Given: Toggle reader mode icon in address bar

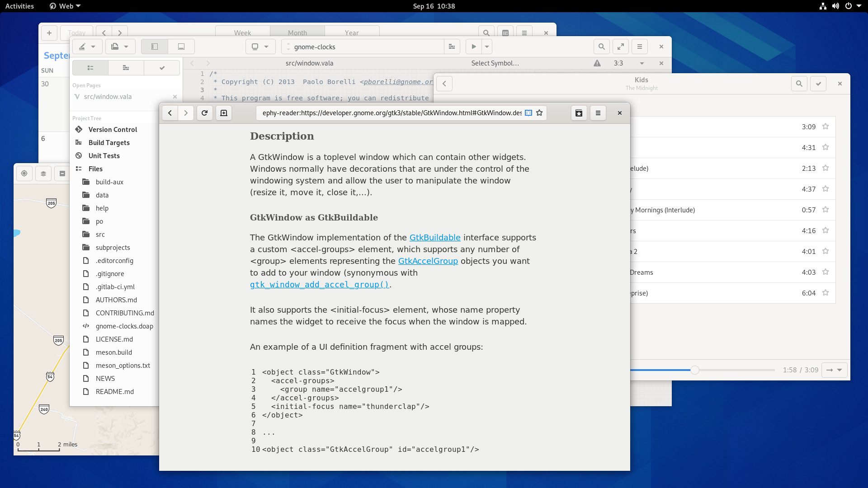Looking at the screenshot, I should click(528, 113).
